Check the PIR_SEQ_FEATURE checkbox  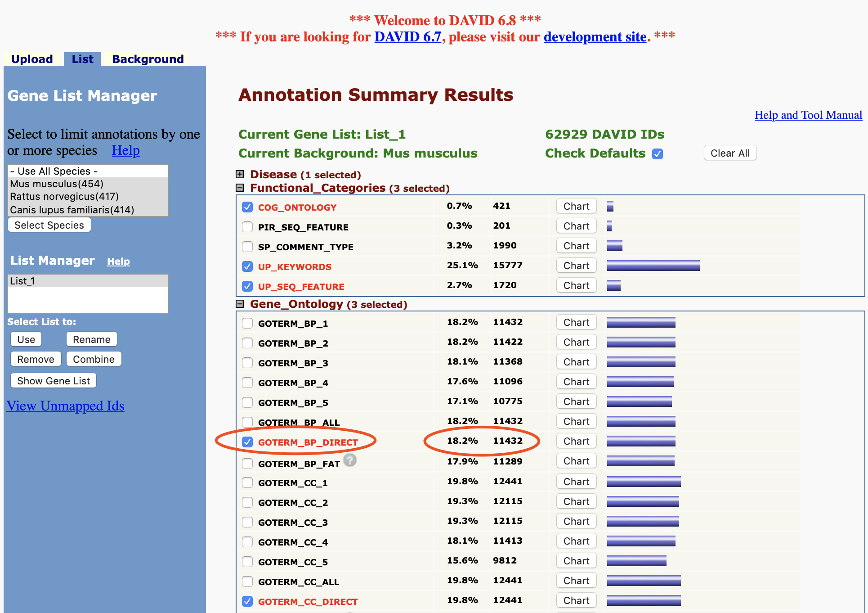click(247, 227)
